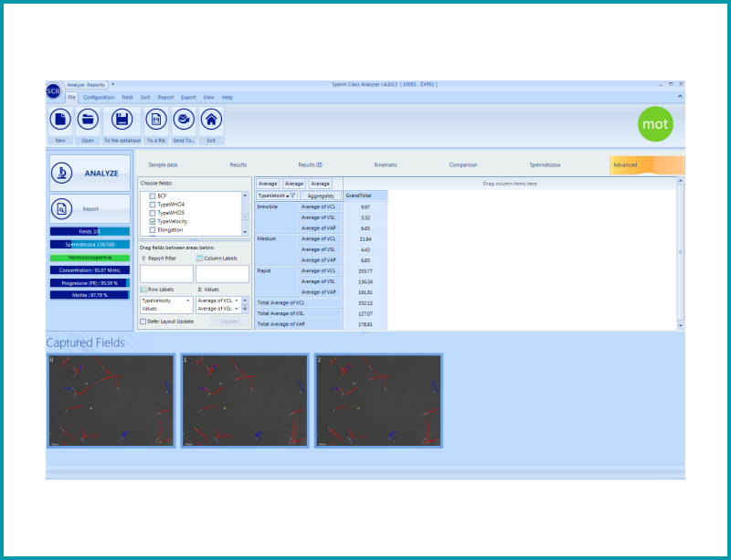Open the round SCA application logo menu

tap(53, 91)
